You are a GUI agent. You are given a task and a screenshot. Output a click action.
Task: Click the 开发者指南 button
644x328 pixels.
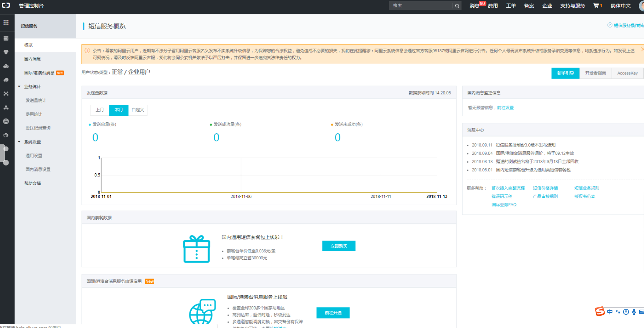click(x=596, y=73)
